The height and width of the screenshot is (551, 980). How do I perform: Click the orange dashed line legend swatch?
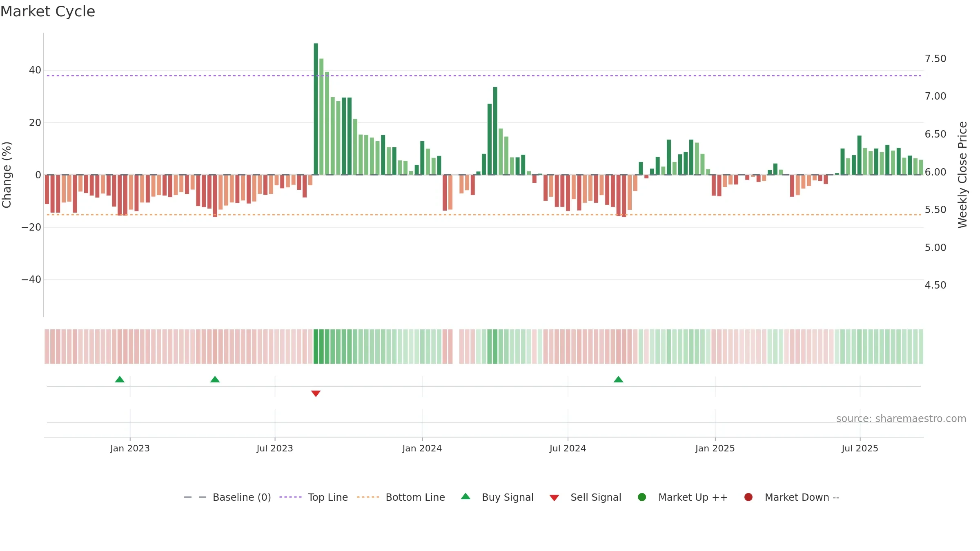(368, 497)
